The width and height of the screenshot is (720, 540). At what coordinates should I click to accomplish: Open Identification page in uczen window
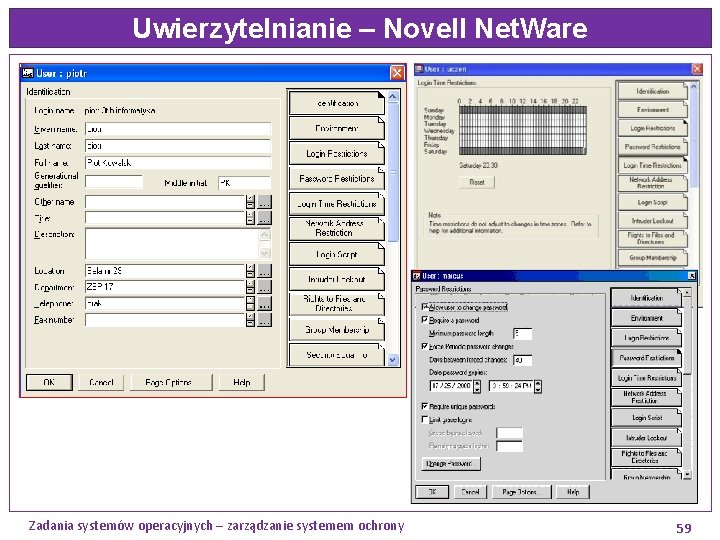[x=652, y=91]
